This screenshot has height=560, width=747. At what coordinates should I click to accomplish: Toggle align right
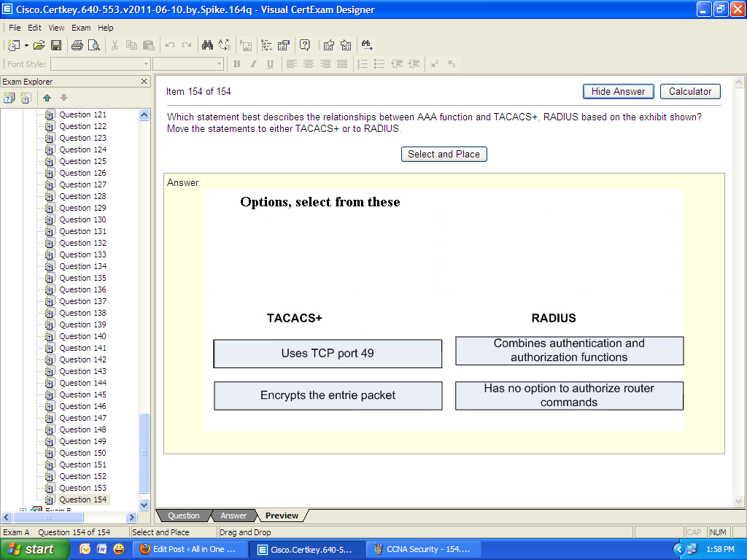[325, 64]
